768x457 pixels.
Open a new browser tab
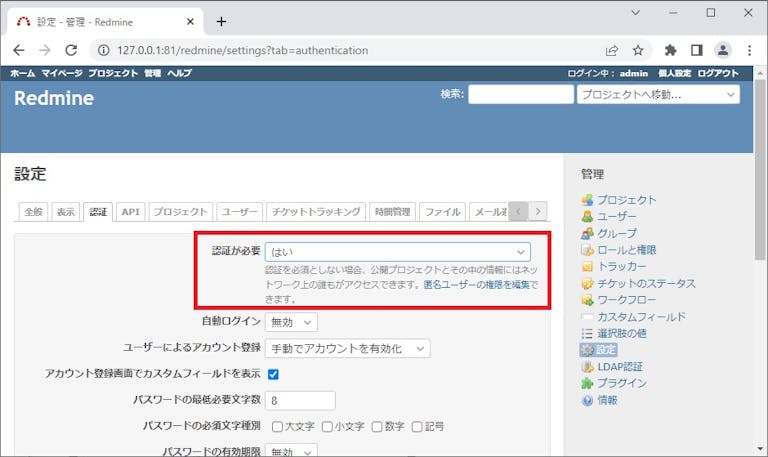(x=221, y=22)
